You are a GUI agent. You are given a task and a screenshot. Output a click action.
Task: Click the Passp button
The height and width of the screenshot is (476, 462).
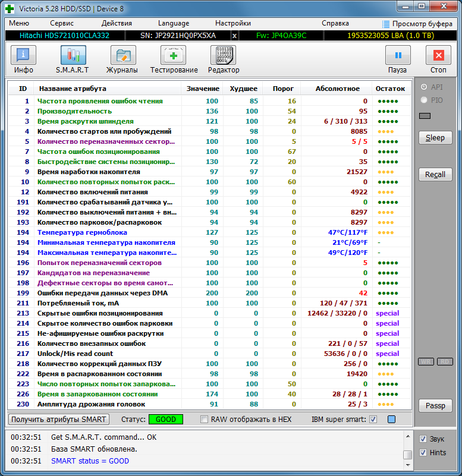point(435,406)
